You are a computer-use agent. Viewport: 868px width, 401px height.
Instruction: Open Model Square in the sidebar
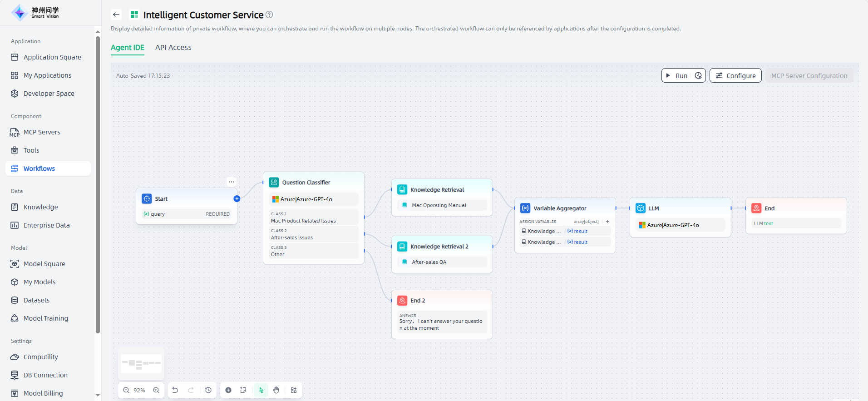pos(44,264)
